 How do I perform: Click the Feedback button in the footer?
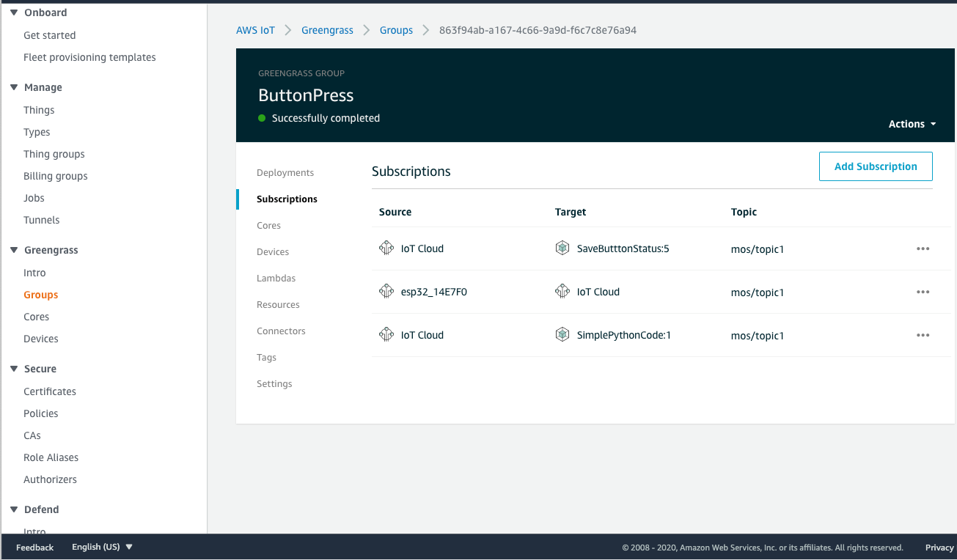34,548
